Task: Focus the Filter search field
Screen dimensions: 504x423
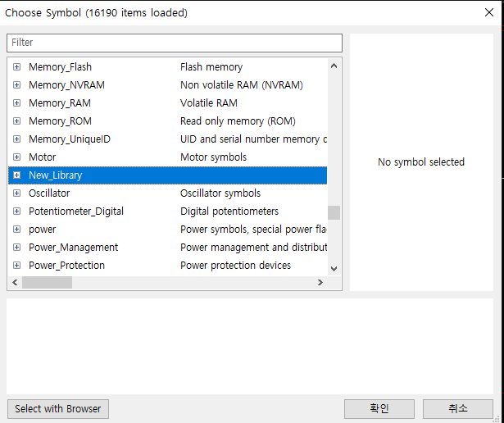Action: coord(175,43)
